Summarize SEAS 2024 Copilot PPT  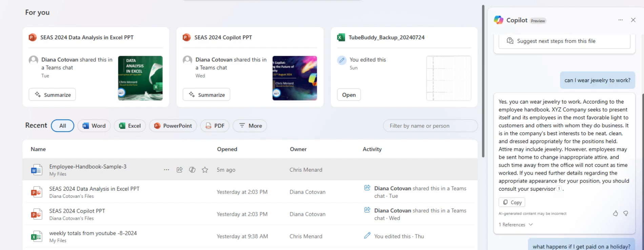point(206,95)
